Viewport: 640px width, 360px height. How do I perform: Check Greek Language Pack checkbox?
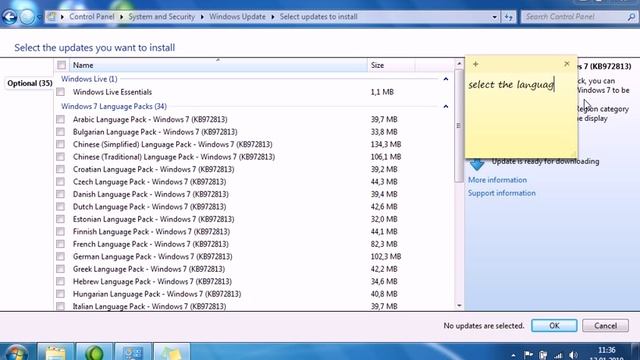pyautogui.click(x=61, y=269)
